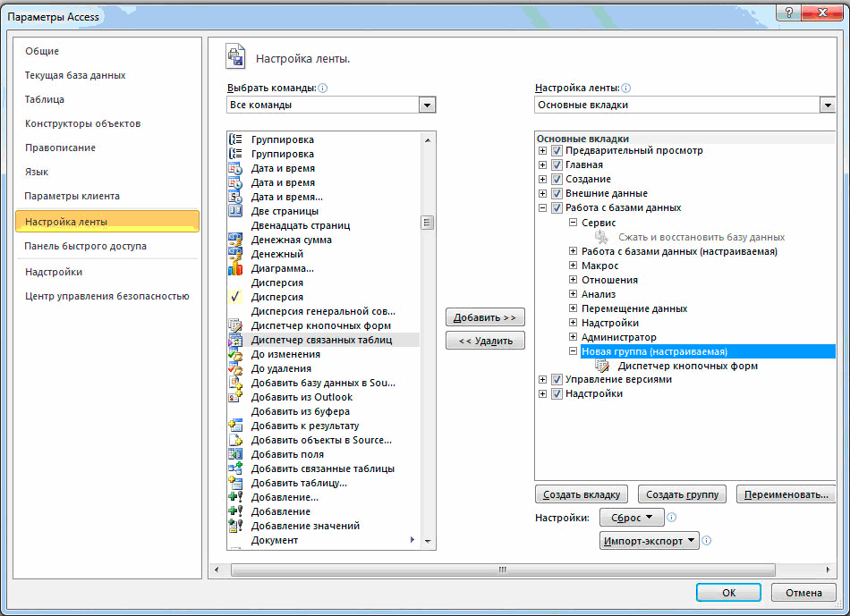Click the Добавить поля icon

[235, 454]
